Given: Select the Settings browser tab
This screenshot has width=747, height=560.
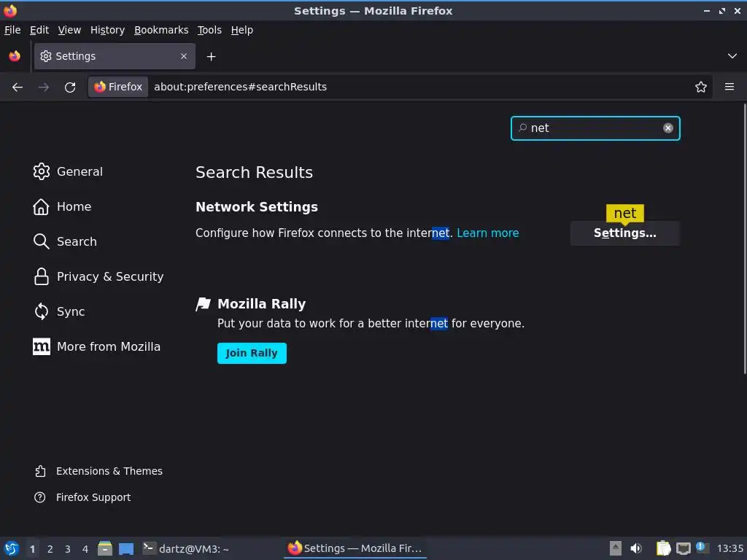Looking at the screenshot, I should point(115,56).
